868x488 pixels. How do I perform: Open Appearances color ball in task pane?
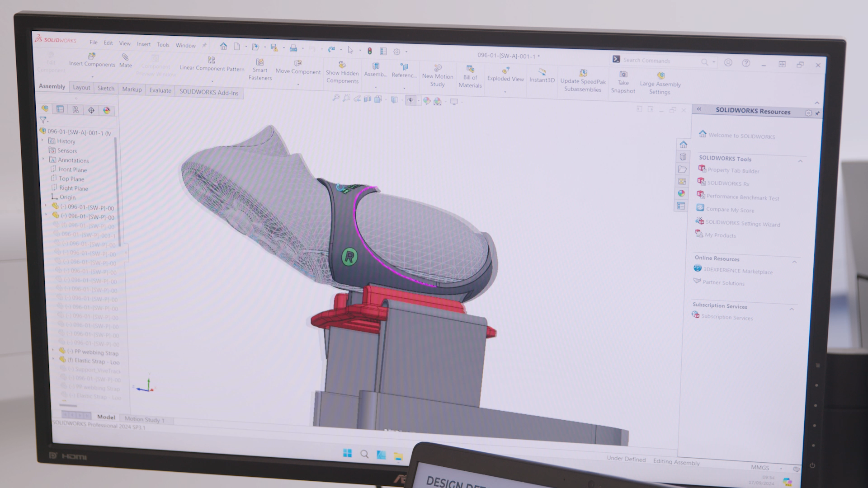[x=682, y=193]
